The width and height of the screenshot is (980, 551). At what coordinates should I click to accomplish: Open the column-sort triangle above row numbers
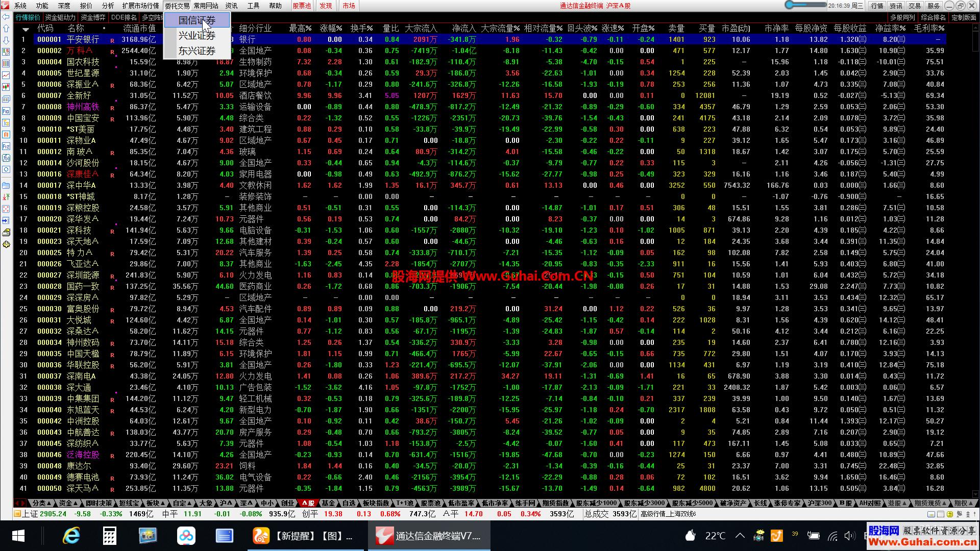pos(25,29)
